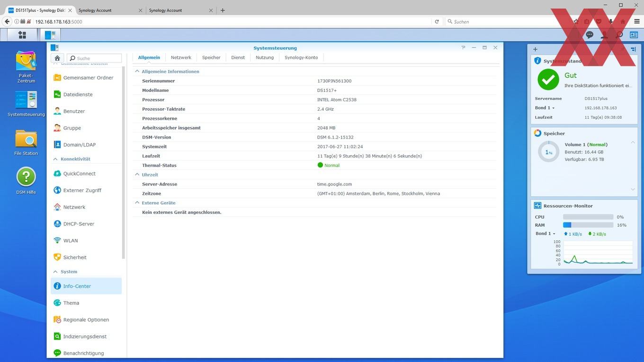The width and height of the screenshot is (644, 362).
Task: Go to control panel home icon
Action: [x=57, y=58]
